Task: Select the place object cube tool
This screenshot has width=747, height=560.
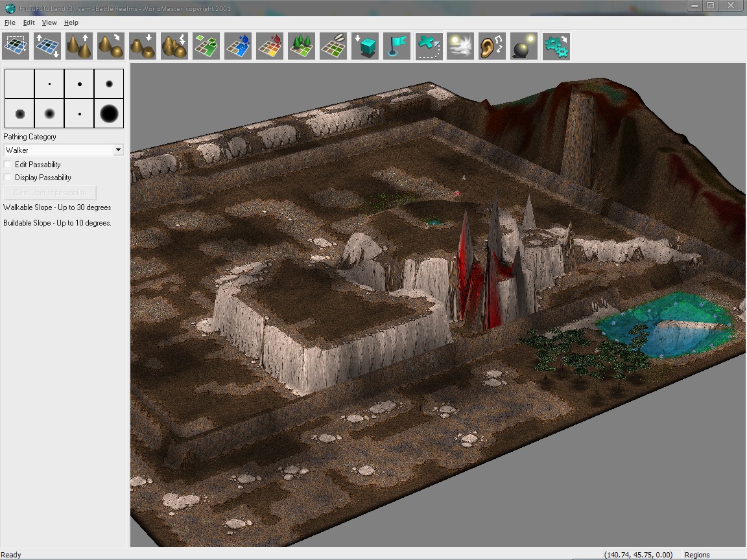Action: pyautogui.click(x=365, y=46)
